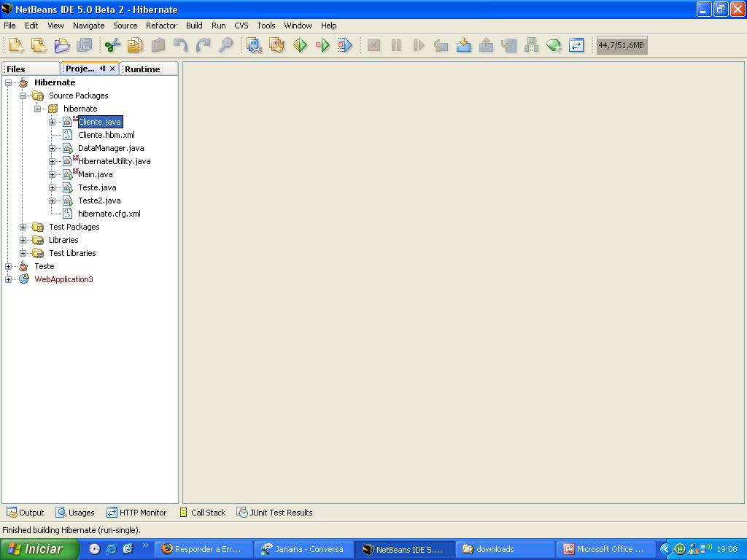Click the Run to Cursor icon

(508, 45)
